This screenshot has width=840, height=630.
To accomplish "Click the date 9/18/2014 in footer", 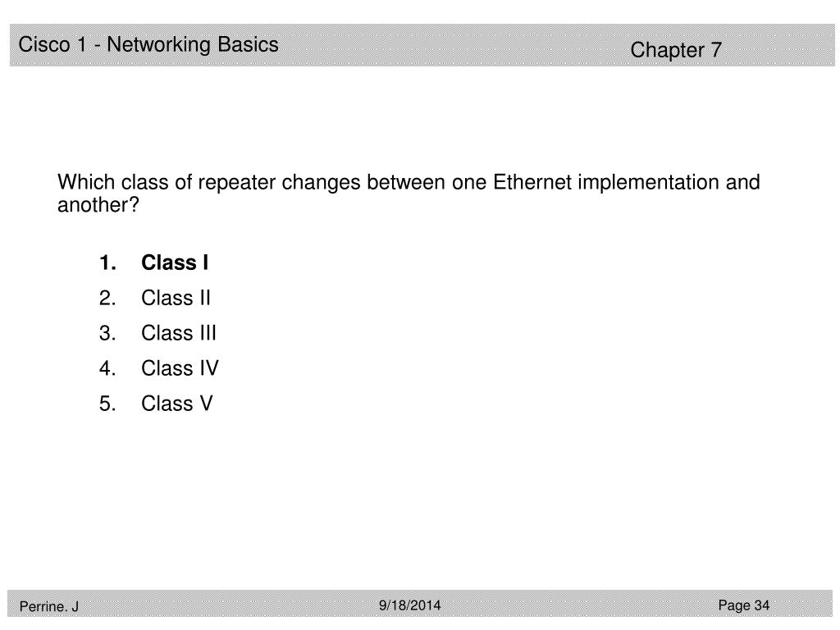I will click(x=410, y=605).
